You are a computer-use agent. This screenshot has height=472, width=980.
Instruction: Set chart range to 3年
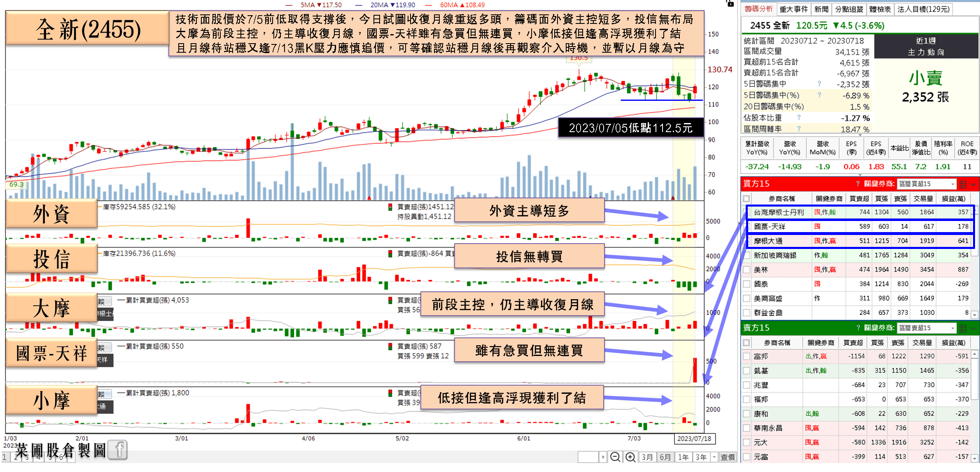[x=701, y=457]
